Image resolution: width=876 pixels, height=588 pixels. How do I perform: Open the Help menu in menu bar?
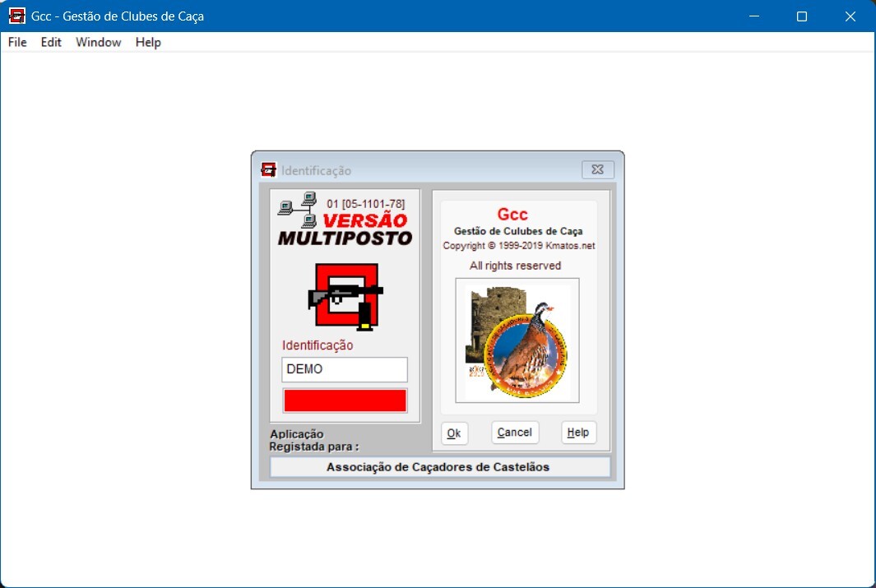148,42
